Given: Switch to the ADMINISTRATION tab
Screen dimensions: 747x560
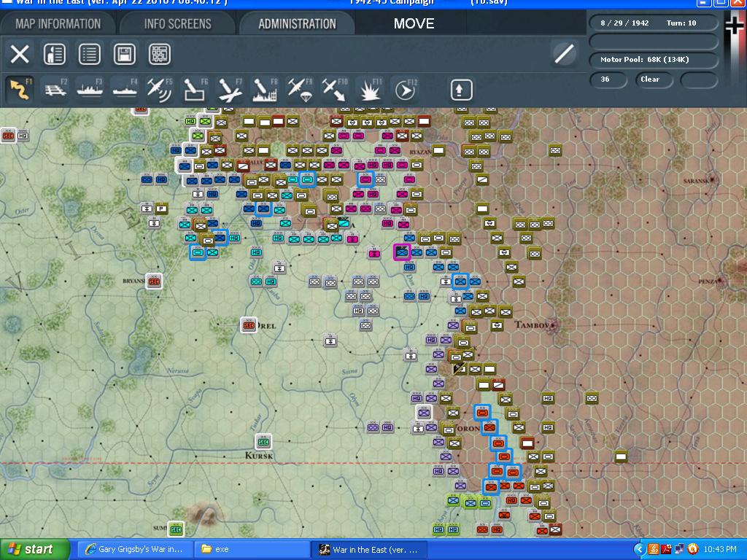Looking at the screenshot, I should [298, 24].
